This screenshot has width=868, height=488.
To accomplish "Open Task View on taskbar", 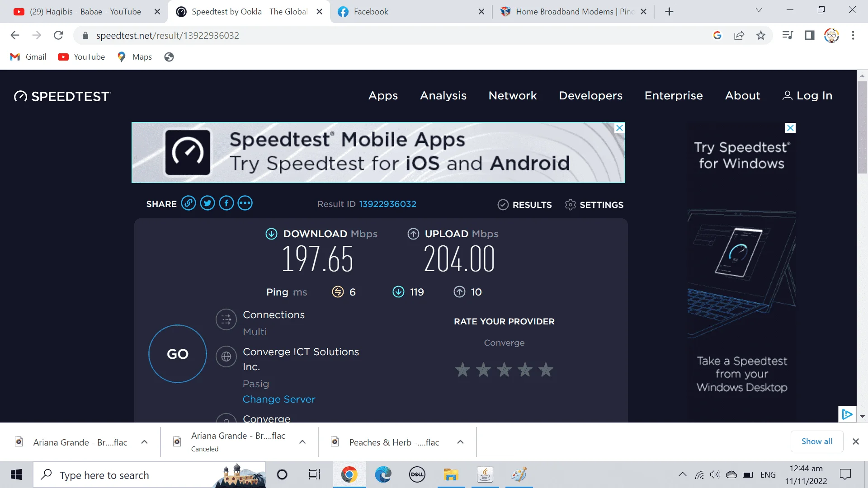I will [314, 474].
